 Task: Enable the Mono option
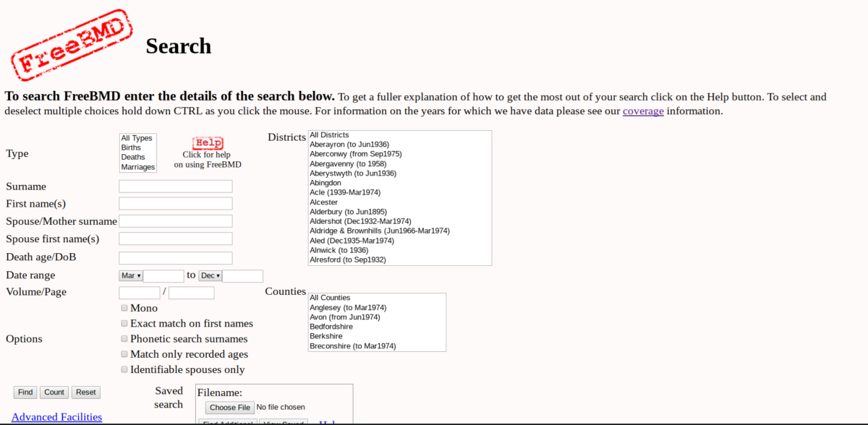124,308
